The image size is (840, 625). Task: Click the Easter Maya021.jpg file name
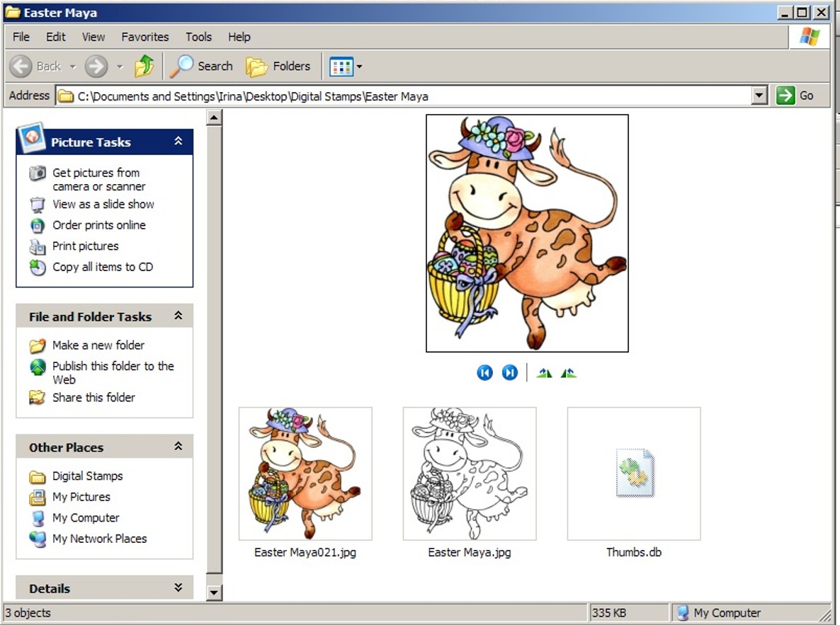(x=305, y=552)
